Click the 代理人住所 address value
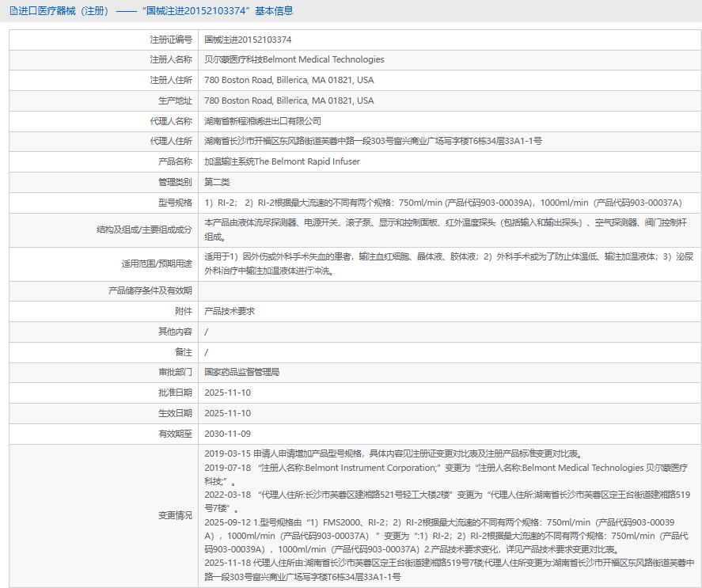Image resolution: width=702 pixels, height=588 pixels. coord(373,141)
